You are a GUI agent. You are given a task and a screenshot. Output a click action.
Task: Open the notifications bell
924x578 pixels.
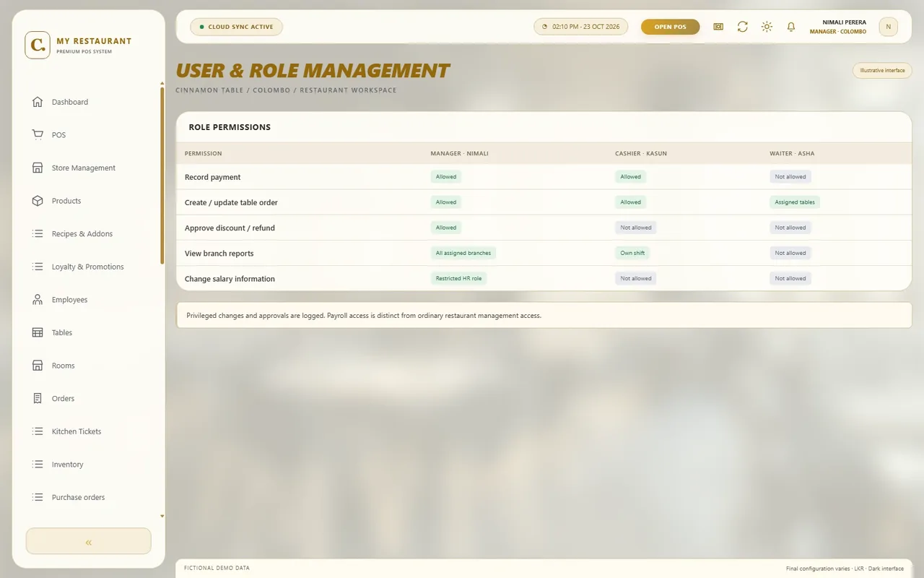(x=791, y=27)
